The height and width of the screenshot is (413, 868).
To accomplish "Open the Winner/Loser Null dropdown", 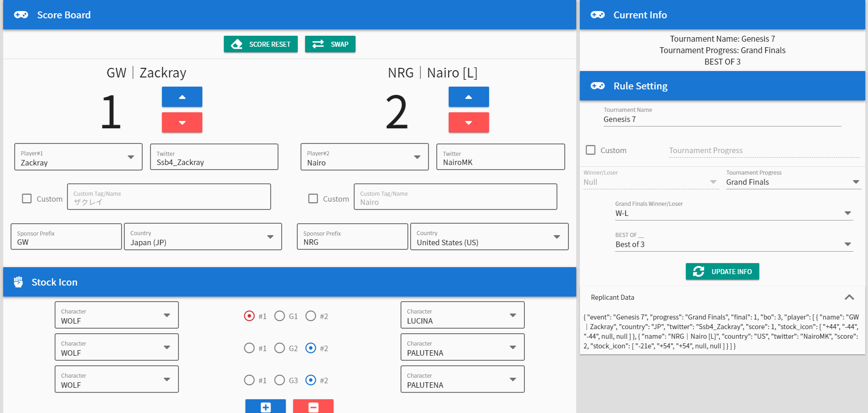I will [x=651, y=179].
